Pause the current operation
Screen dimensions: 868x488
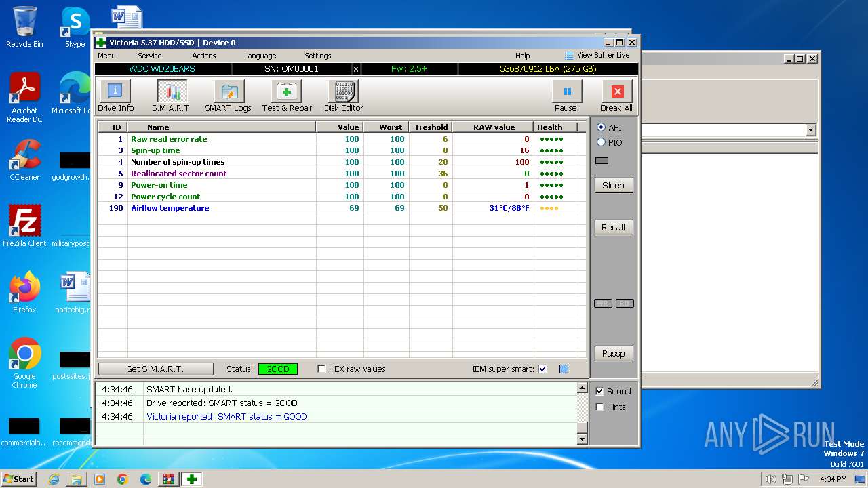coord(567,96)
